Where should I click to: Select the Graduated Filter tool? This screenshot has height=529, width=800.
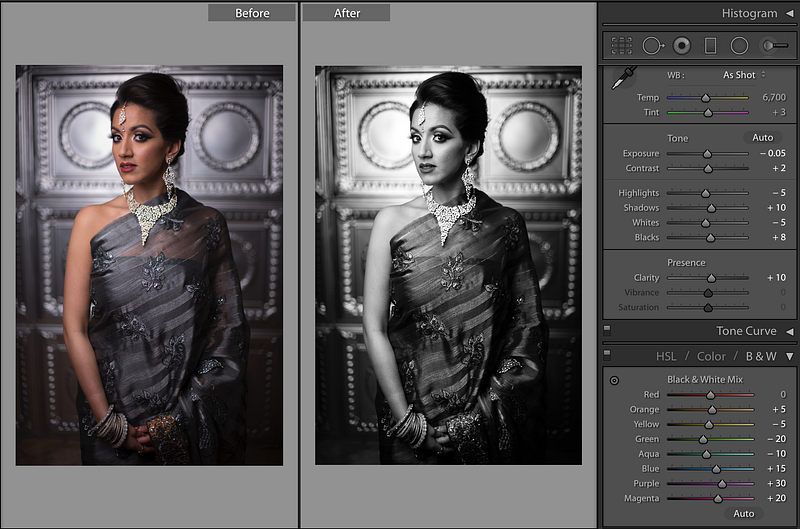[x=710, y=46]
